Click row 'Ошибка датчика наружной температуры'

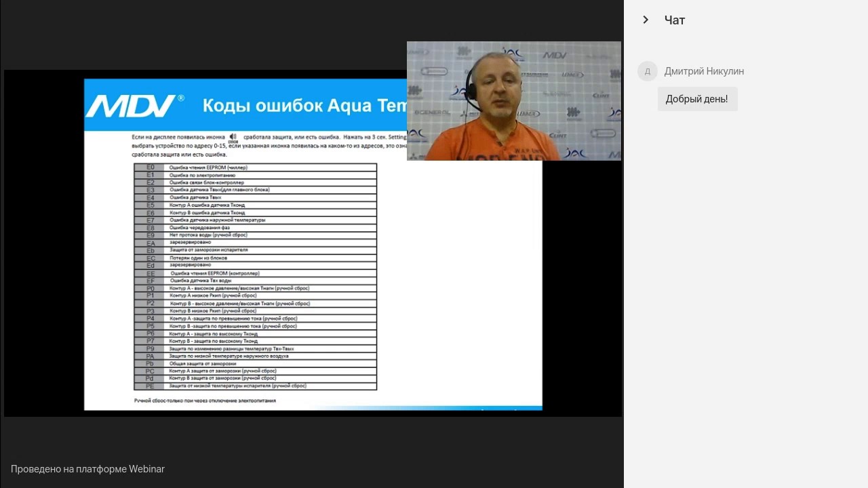pyautogui.click(x=255, y=220)
